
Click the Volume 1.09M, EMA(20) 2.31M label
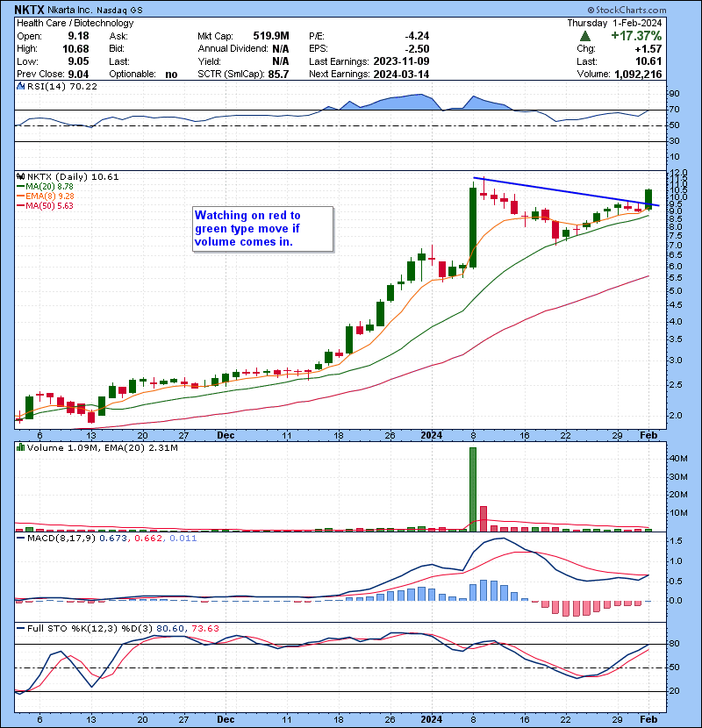(x=102, y=448)
